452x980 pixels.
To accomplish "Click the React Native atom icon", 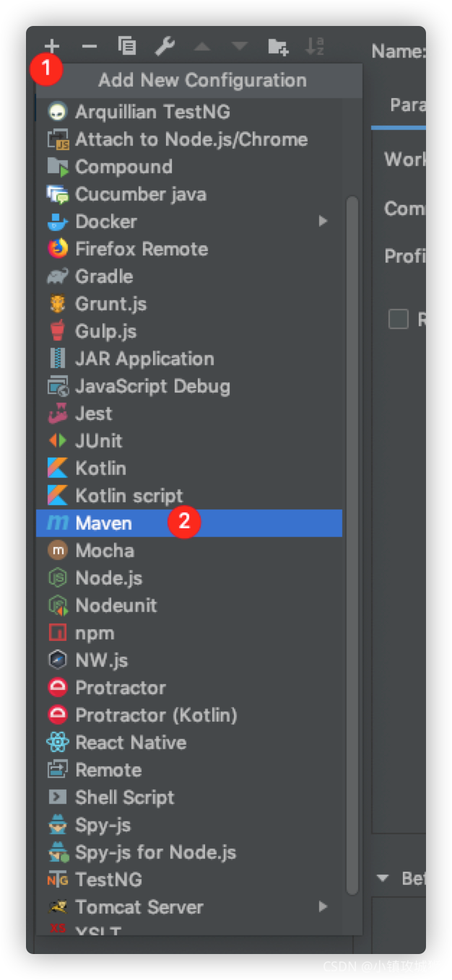I will 58,743.
